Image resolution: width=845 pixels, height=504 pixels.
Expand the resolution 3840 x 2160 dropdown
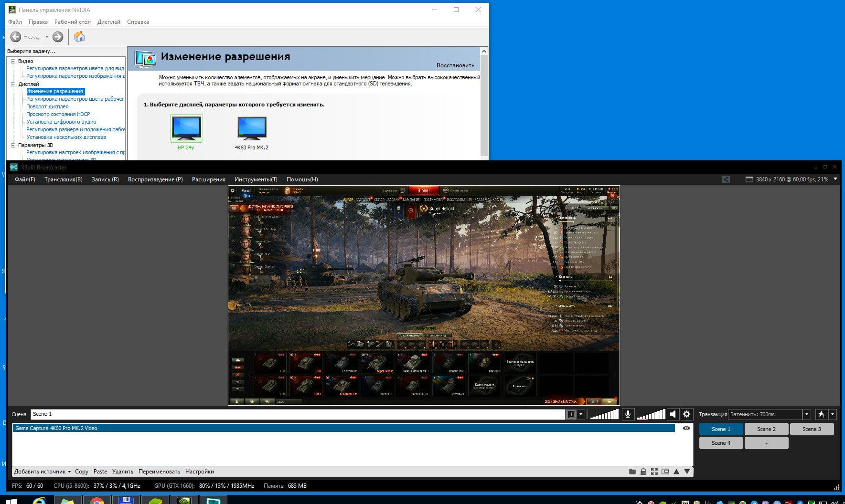835,179
